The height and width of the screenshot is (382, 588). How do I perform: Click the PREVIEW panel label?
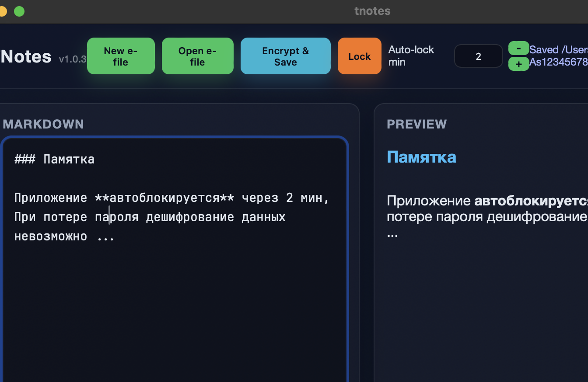(417, 124)
